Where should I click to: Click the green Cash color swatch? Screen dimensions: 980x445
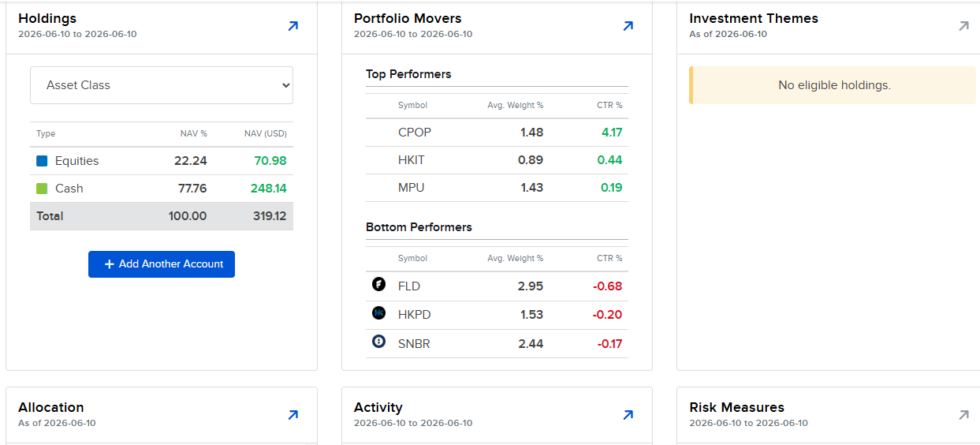[x=42, y=189]
